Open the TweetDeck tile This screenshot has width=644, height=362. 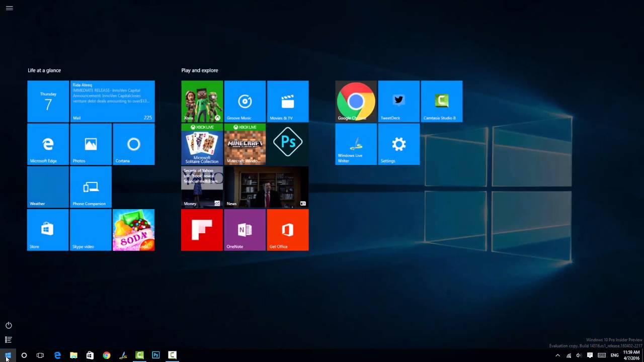click(x=399, y=102)
